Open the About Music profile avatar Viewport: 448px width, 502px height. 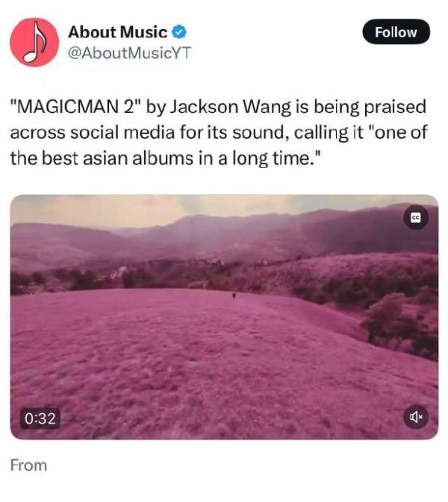point(34,43)
